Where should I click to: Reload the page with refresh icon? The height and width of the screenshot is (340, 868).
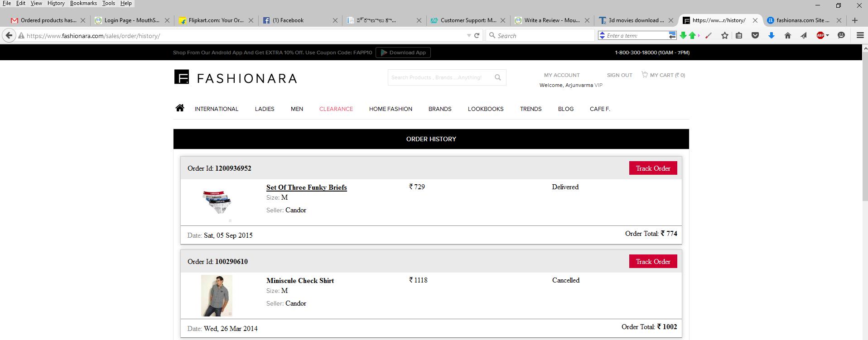(x=477, y=35)
